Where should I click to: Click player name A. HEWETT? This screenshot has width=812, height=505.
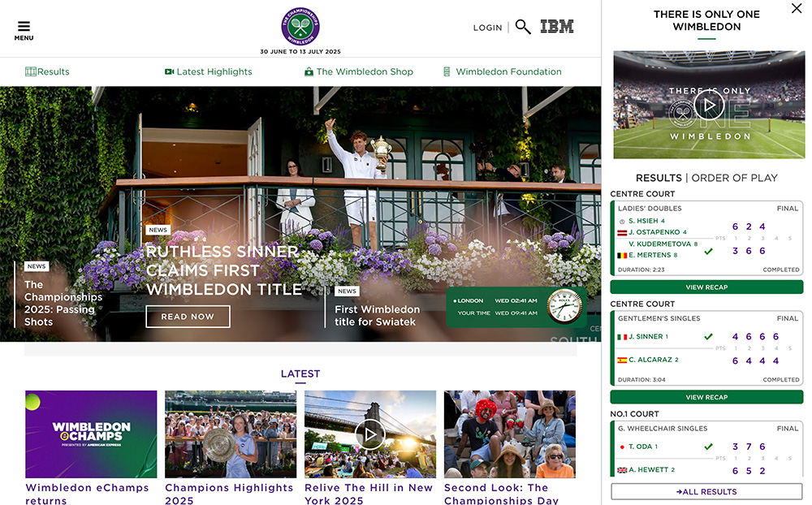(648, 470)
